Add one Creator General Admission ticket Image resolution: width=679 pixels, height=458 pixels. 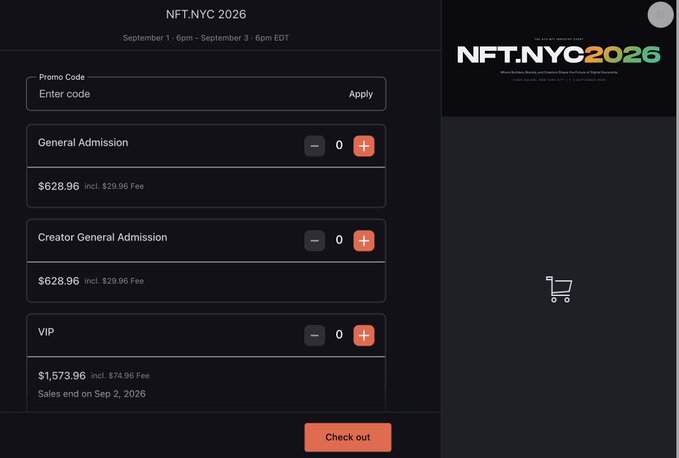pyautogui.click(x=364, y=241)
